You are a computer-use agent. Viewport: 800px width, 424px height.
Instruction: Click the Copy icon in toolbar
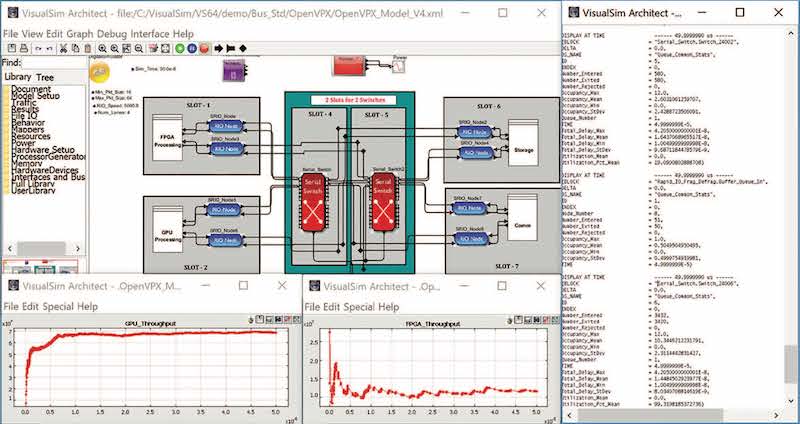76,48
